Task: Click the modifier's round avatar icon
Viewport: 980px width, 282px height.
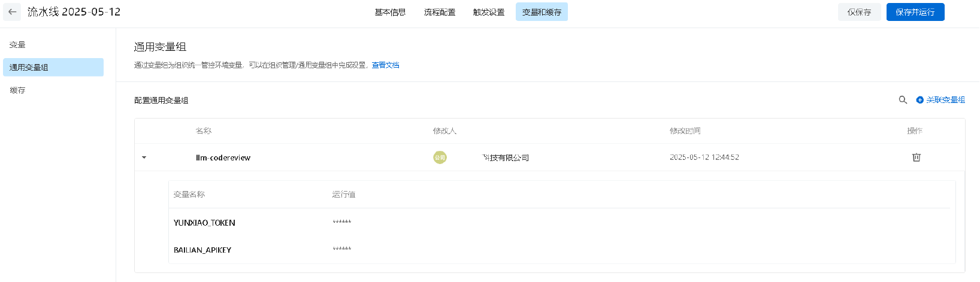Action: click(x=440, y=157)
